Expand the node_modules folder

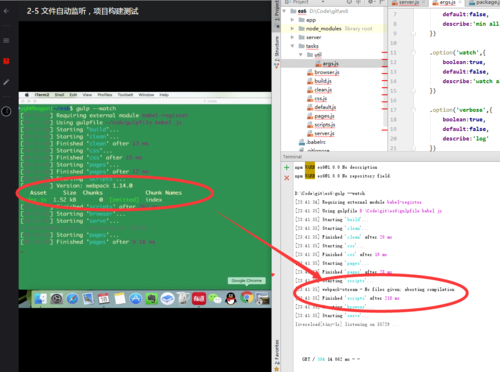[292, 29]
